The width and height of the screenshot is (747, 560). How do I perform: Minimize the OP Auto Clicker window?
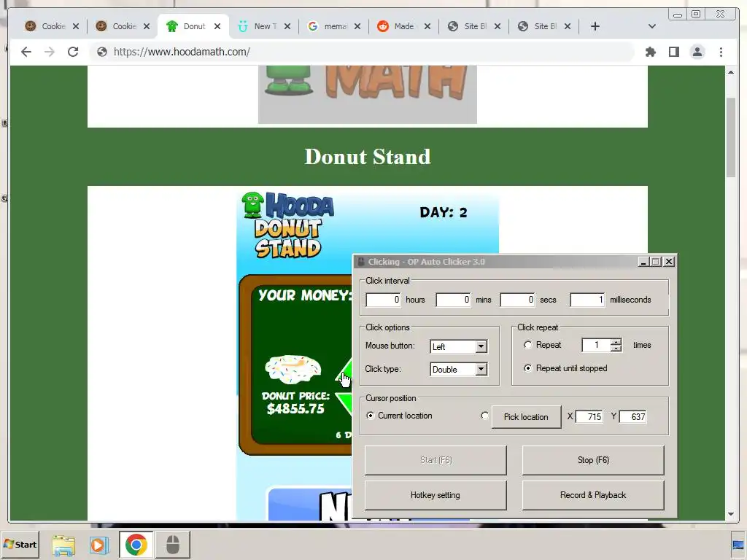643,262
